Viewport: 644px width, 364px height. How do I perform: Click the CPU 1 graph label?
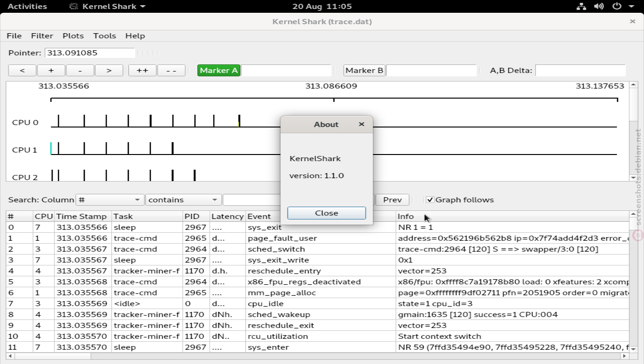(x=25, y=150)
